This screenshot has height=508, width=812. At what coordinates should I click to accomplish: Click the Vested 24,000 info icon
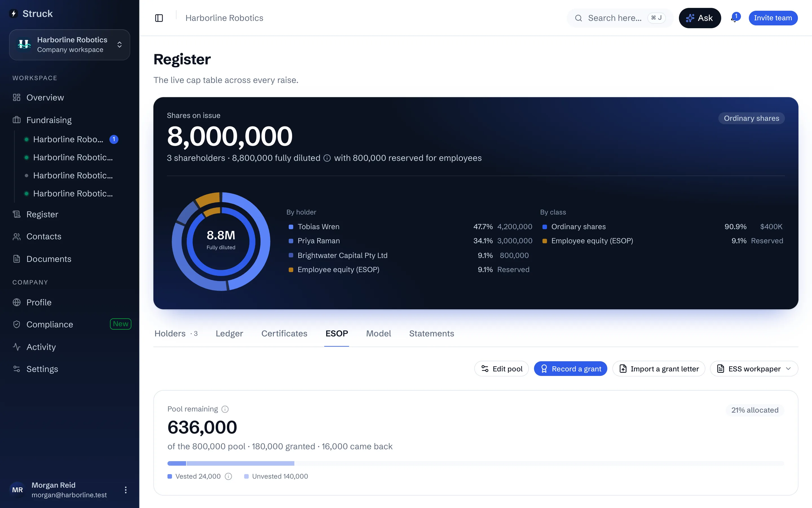[x=228, y=476]
